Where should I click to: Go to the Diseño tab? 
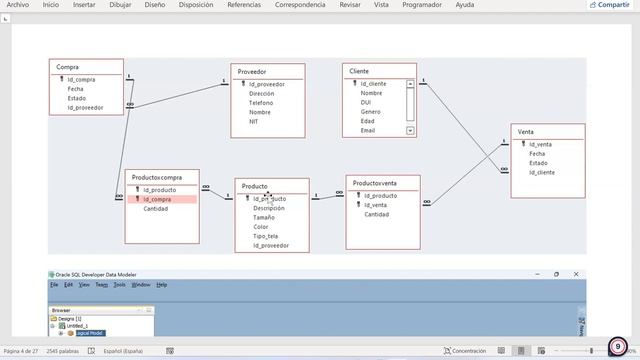(x=155, y=5)
